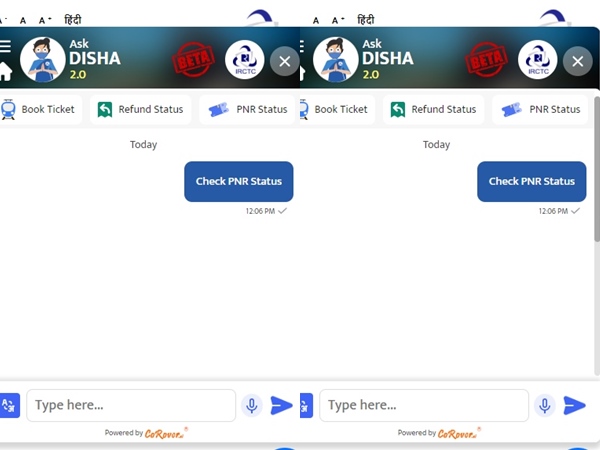Select Book Ticket chip in left panel

pyautogui.click(x=38, y=109)
